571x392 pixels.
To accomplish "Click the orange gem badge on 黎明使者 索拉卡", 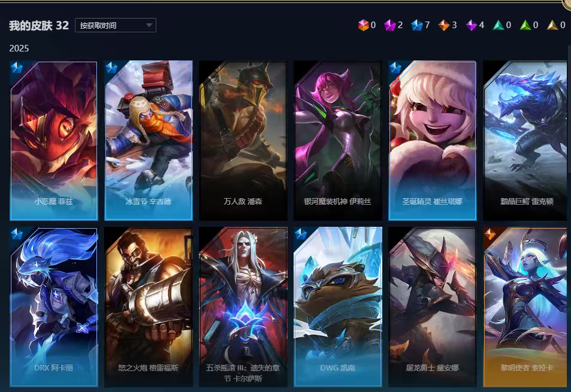I will (490, 234).
